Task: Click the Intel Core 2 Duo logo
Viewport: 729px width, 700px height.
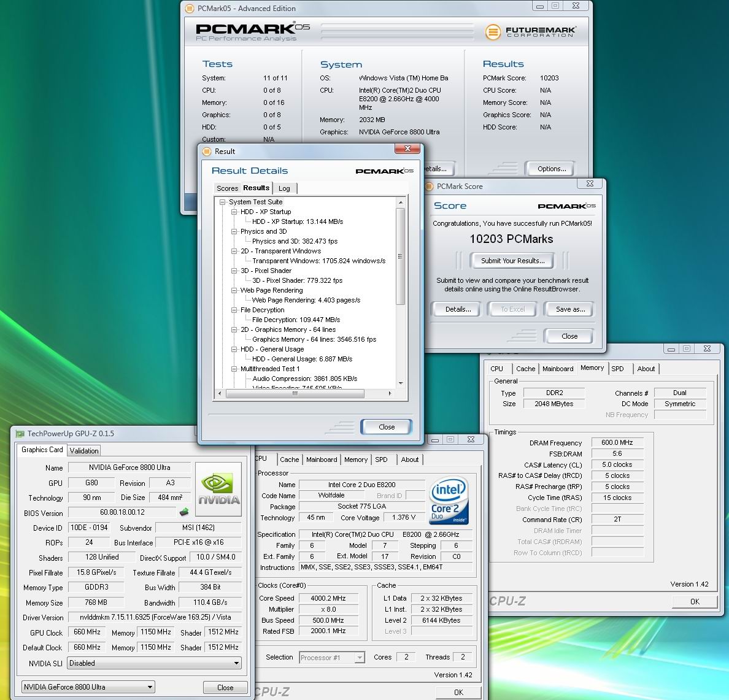Action: tap(449, 501)
